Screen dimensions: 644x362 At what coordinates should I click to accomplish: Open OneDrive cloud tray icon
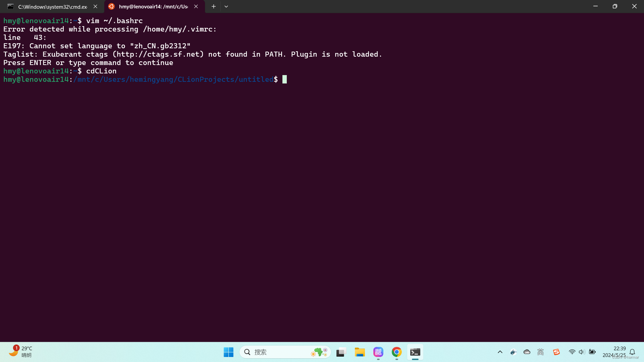coord(527,352)
